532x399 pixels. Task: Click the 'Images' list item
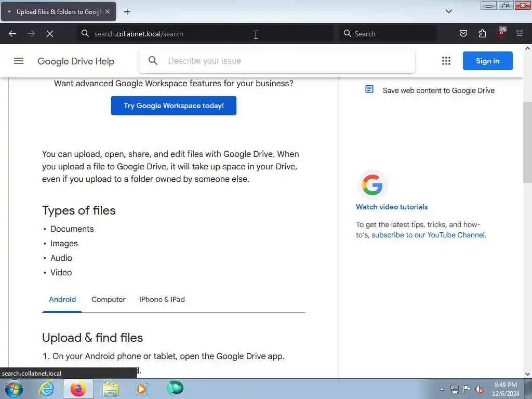pos(64,243)
